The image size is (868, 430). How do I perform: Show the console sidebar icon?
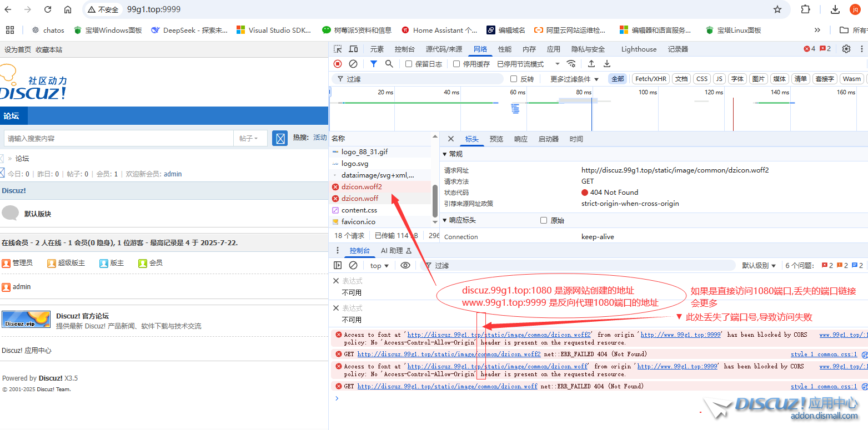[338, 265]
